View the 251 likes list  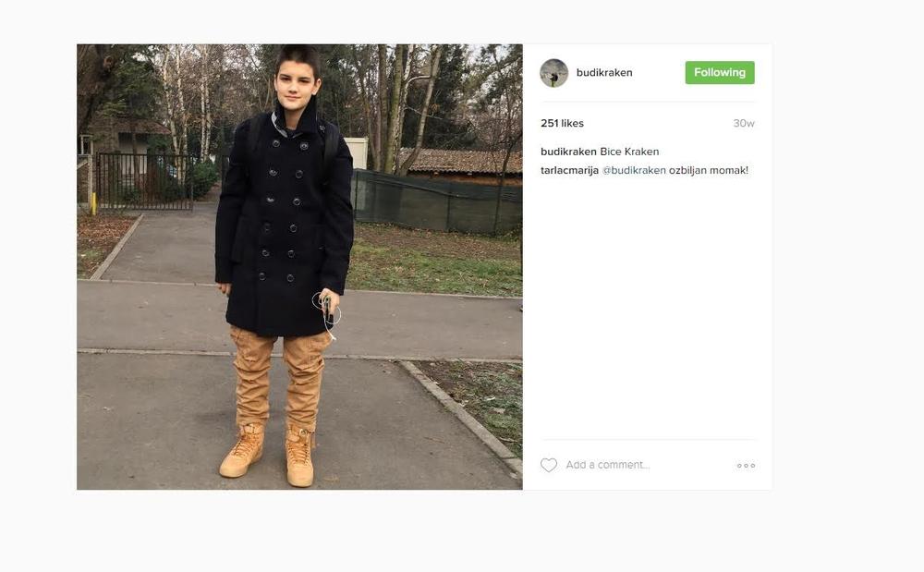tap(562, 123)
